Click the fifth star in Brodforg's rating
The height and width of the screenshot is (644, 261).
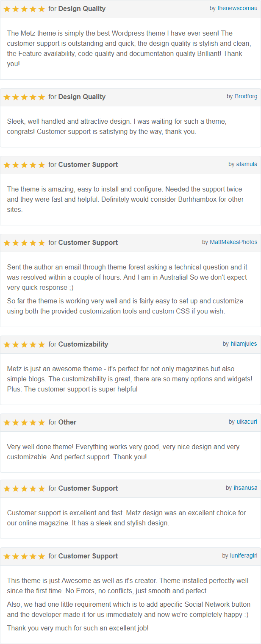[x=41, y=97]
